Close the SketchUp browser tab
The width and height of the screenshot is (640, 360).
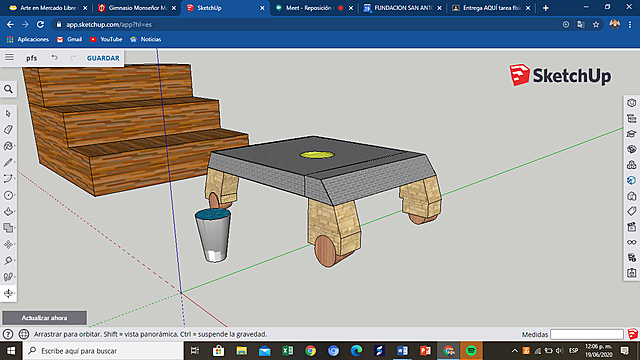(262, 8)
